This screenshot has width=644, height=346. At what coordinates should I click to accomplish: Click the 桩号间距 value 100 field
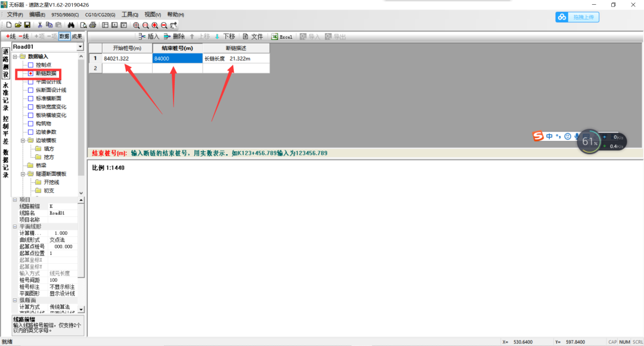pyautogui.click(x=63, y=280)
